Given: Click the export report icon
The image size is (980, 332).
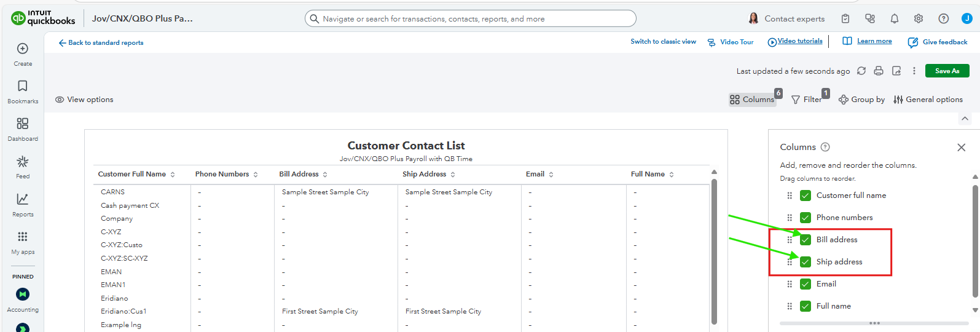Looking at the screenshot, I should coord(896,71).
